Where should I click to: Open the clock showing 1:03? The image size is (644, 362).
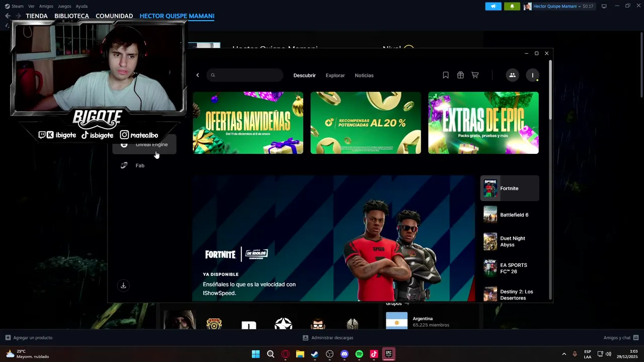pyautogui.click(x=628, y=354)
